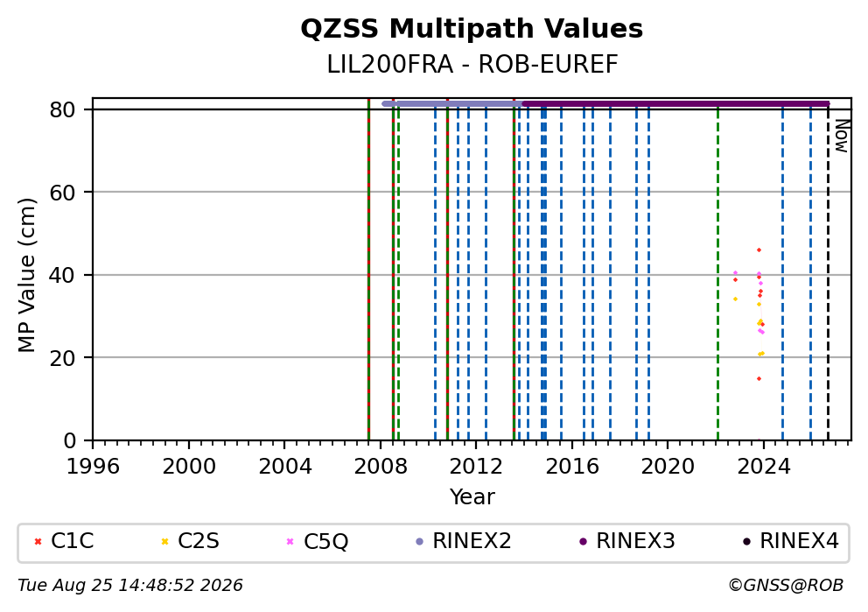Click the RINEX3 purple legend dot
Viewport: 868px width, 612px height.
(583, 542)
